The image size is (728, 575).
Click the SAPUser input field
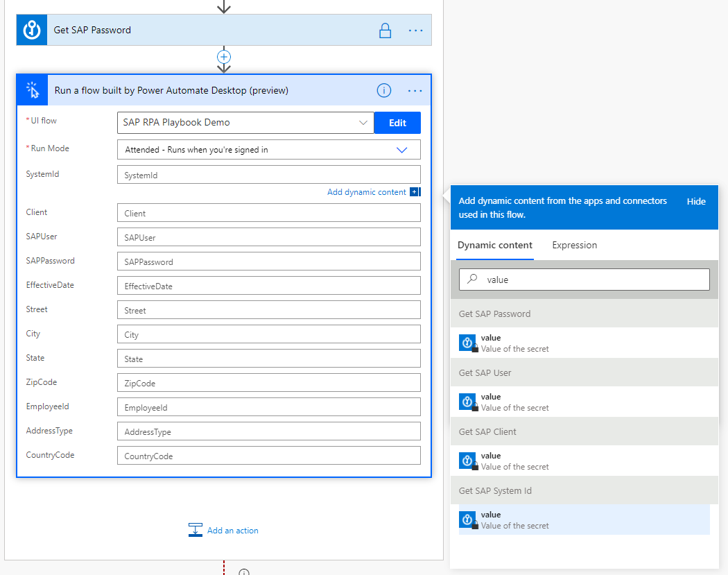269,237
